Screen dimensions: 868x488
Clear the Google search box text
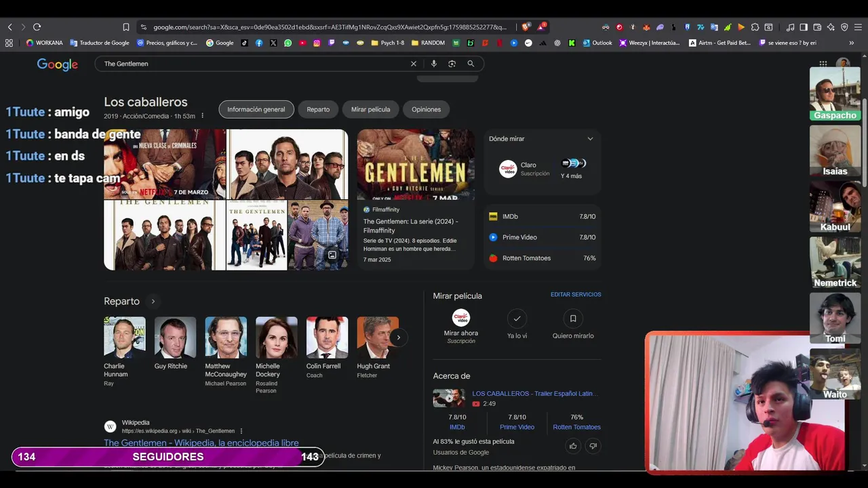click(413, 64)
